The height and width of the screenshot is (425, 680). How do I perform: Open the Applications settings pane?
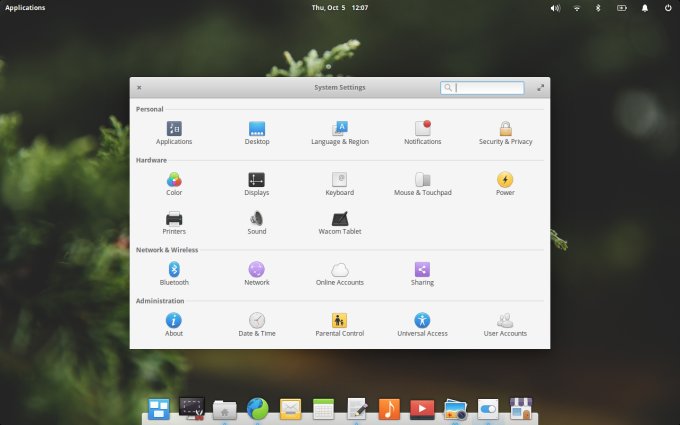174,133
